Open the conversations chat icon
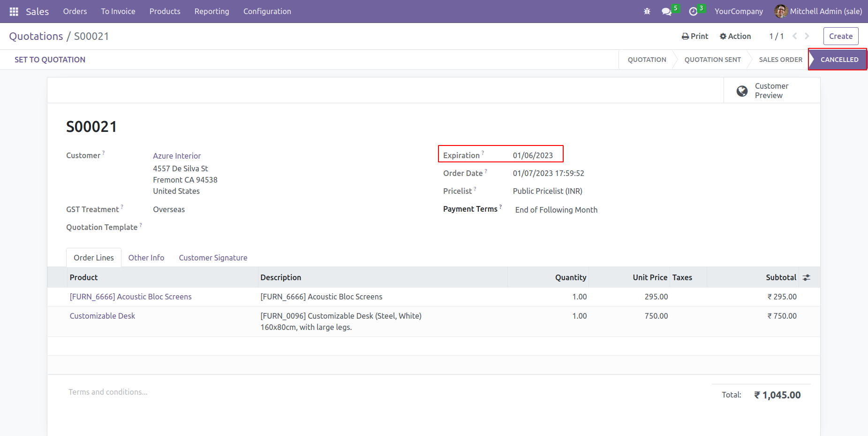 [x=666, y=11]
